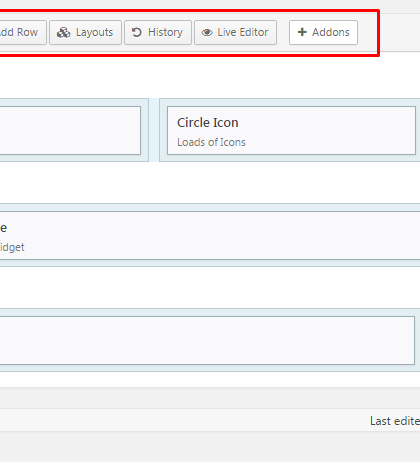Click the History undo arrow icon
Image resolution: width=420 pixels, height=462 pixels.
[x=137, y=32]
